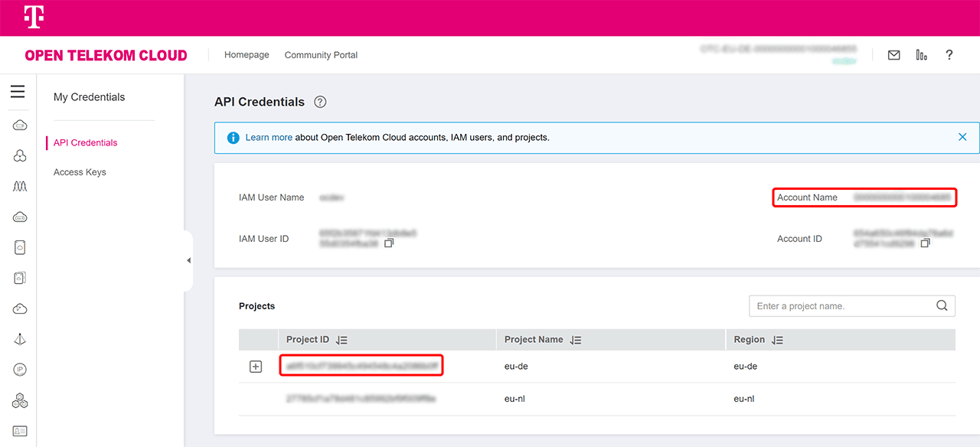Sort projects by Project Name

click(x=575, y=340)
